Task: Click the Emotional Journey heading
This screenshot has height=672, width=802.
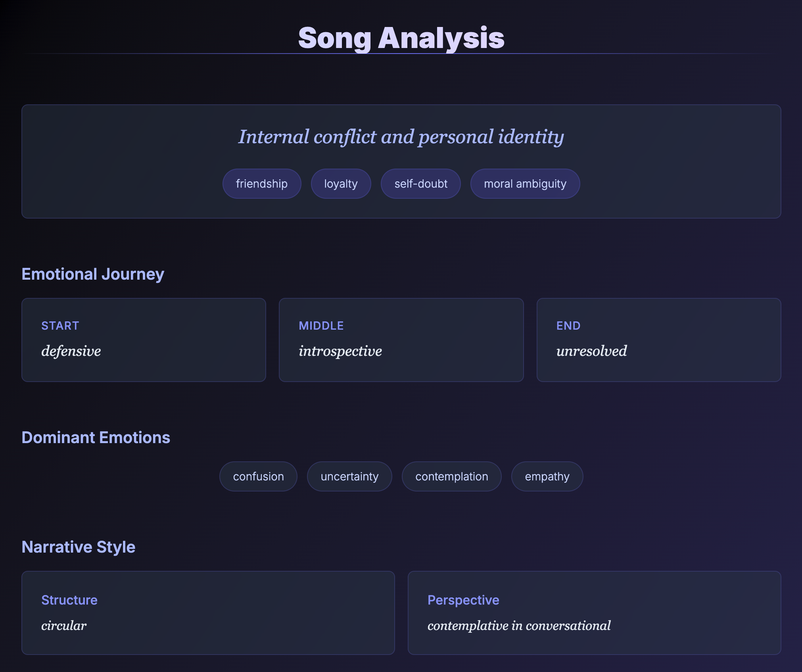Action: (93, 274)
